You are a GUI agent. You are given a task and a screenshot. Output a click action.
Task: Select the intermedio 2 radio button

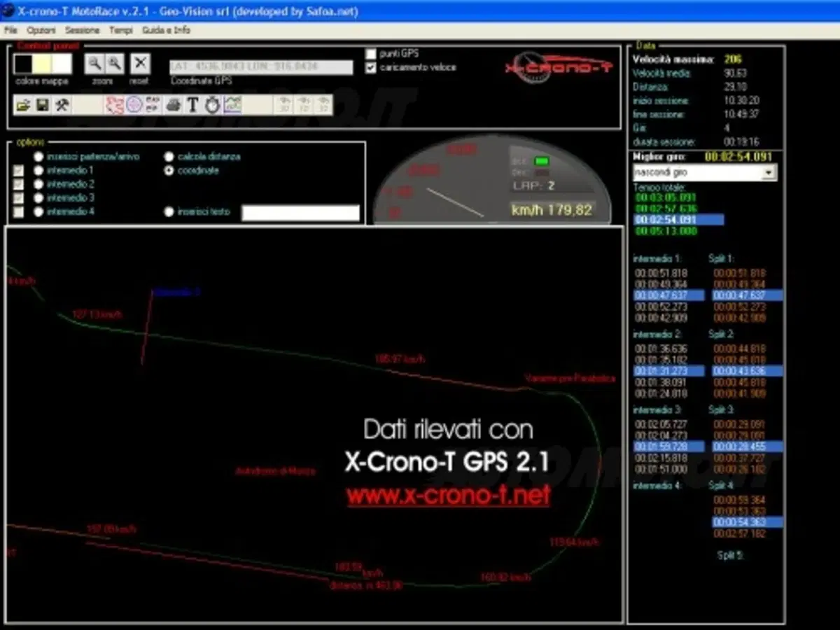point(38,184)
